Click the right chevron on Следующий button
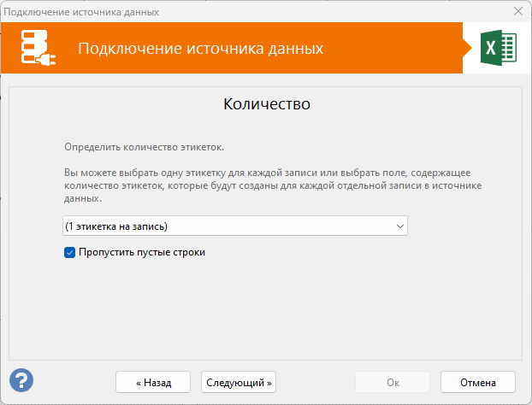The image size is (532, 405). (x=270, y=383)
